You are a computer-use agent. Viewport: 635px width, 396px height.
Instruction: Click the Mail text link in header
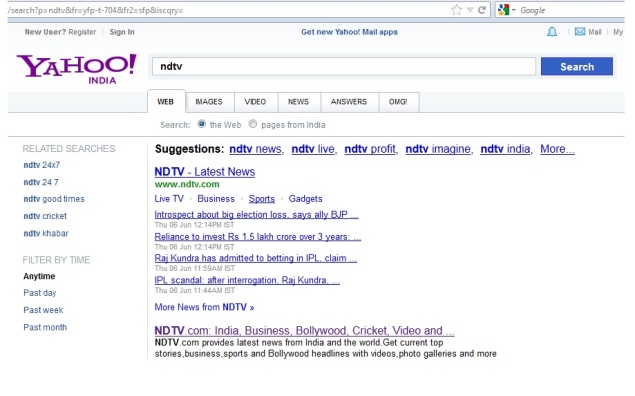click(595, 32)
